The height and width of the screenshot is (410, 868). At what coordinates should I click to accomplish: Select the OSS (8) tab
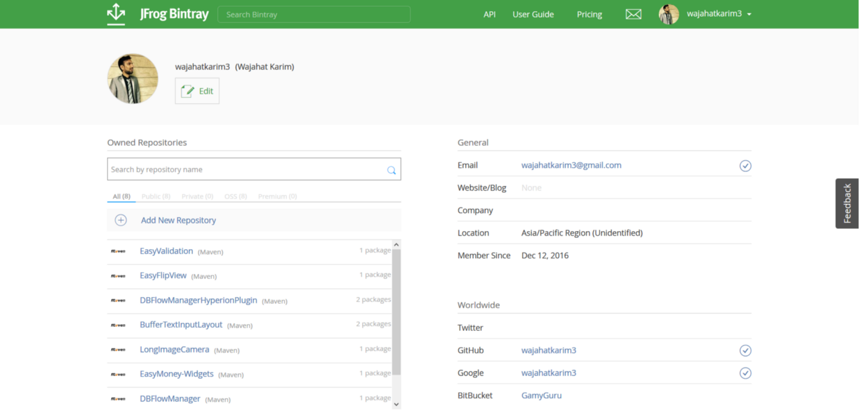(x=235, y=196)
